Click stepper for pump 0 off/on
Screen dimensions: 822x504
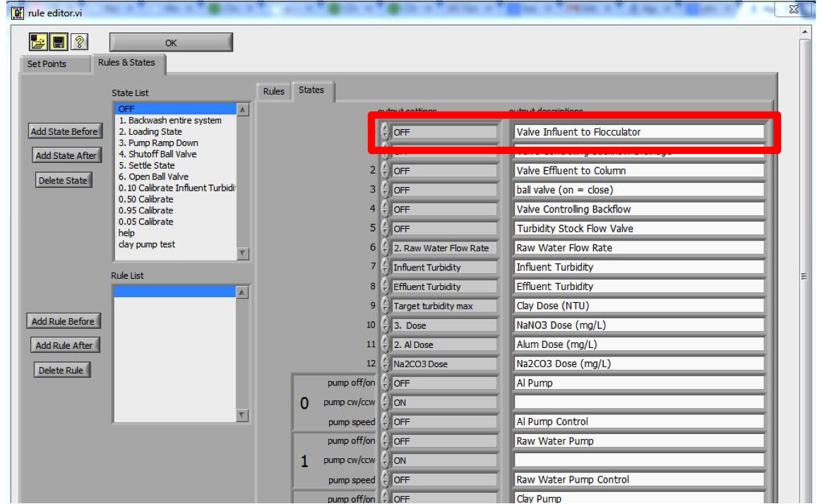[x=386, y=383]
